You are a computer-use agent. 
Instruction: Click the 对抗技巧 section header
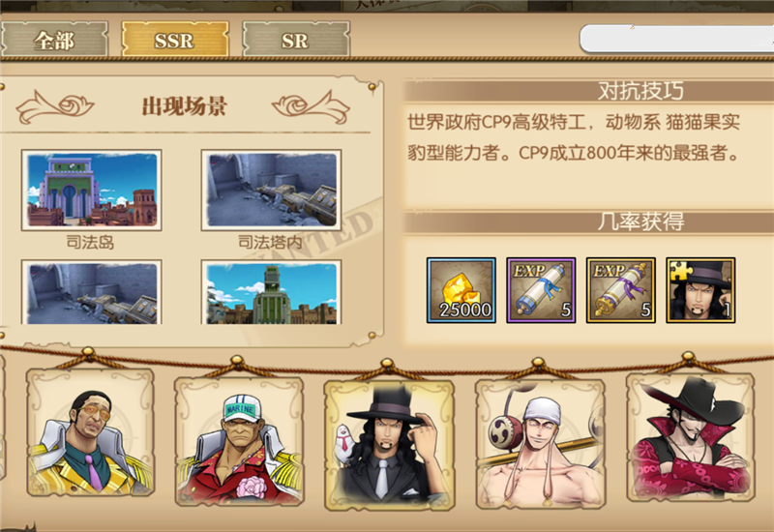(640, 91)
